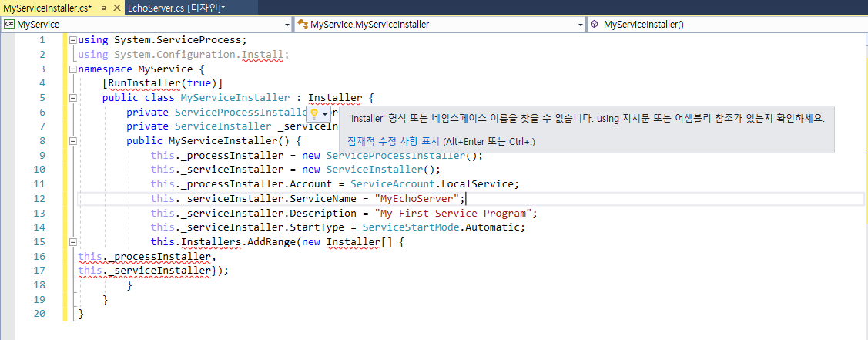Image resolution: width=868 pixels, height=340 pixels.
Task: Click the lightbulb quick actions icon
Action: (314, 113)
